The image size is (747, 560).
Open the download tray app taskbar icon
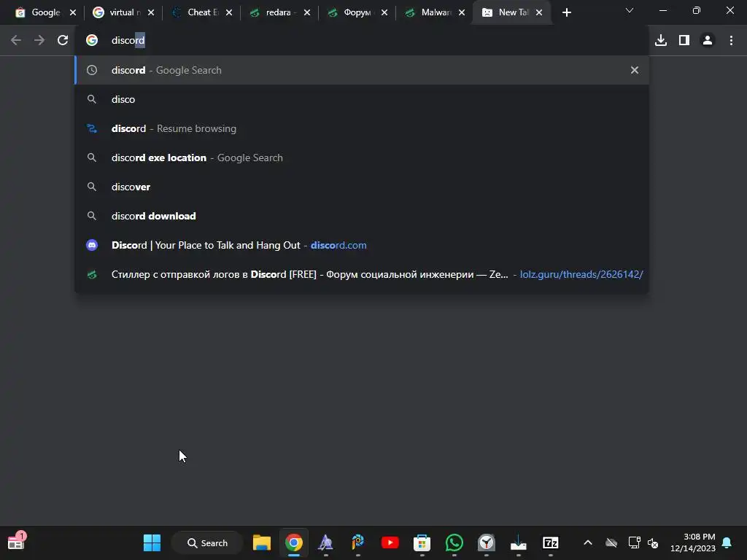519,542
